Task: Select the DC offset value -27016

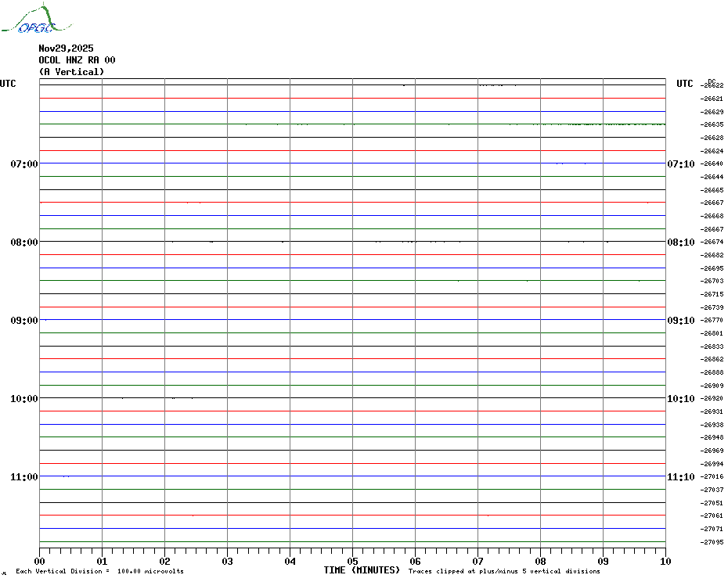Action: tap(712, 476)
